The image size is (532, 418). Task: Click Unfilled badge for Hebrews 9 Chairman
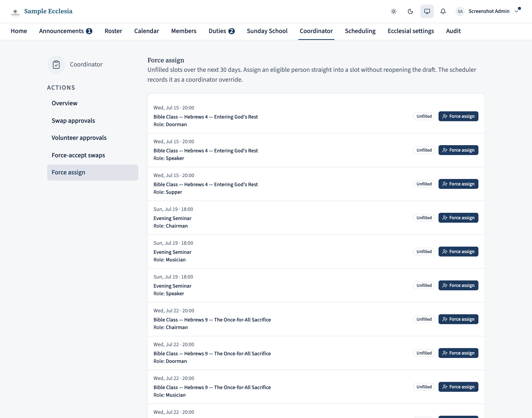424,319
